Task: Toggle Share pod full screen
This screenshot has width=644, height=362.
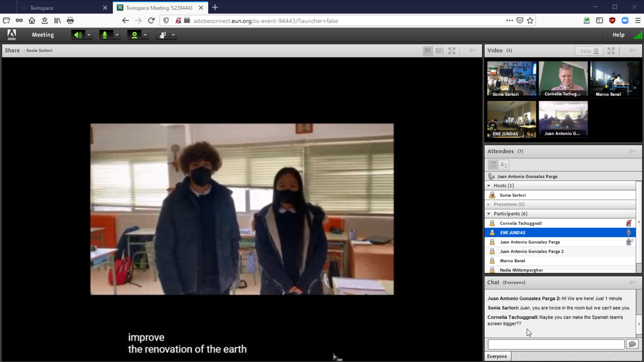Action: [x=452, y=51]
